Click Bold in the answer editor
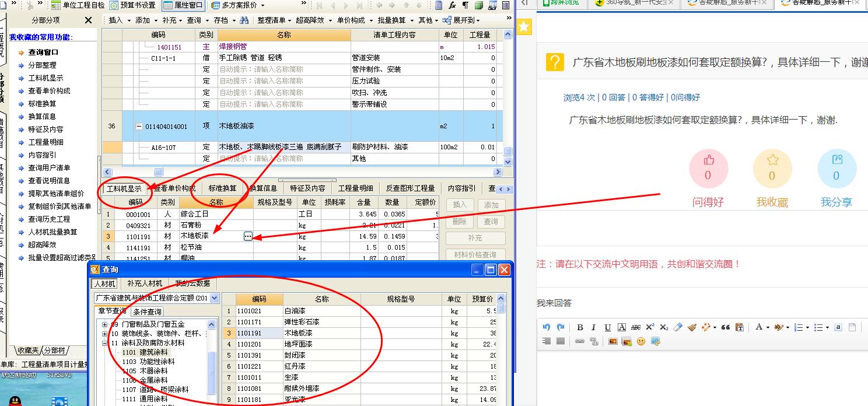Viewport: 868px width, 406px height. 580,327
